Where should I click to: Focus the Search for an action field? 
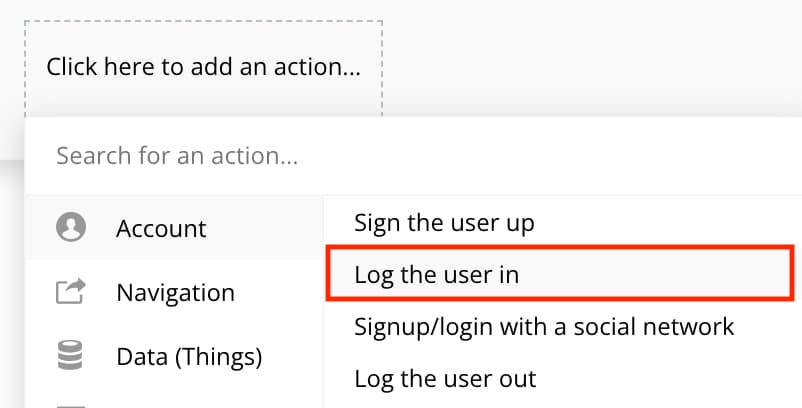[x=413, y=155]
